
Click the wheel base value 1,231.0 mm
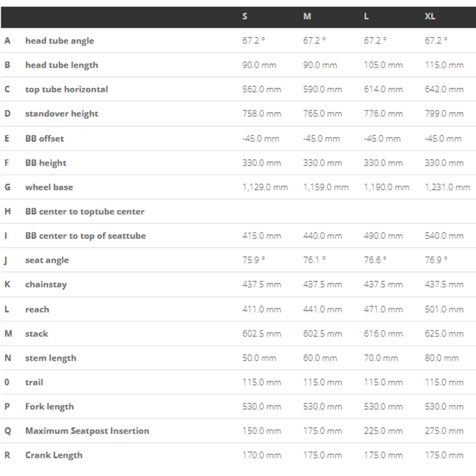pyautogui.click(x=447, y=187)
